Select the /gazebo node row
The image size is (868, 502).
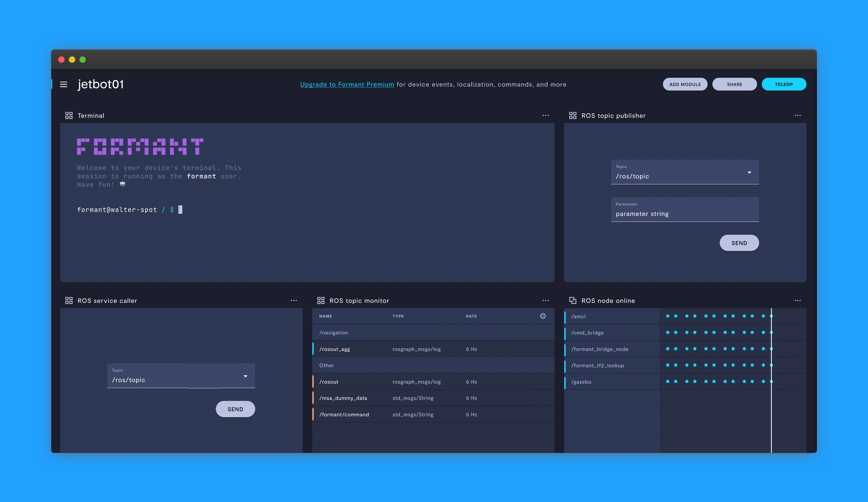pos(685,382)
